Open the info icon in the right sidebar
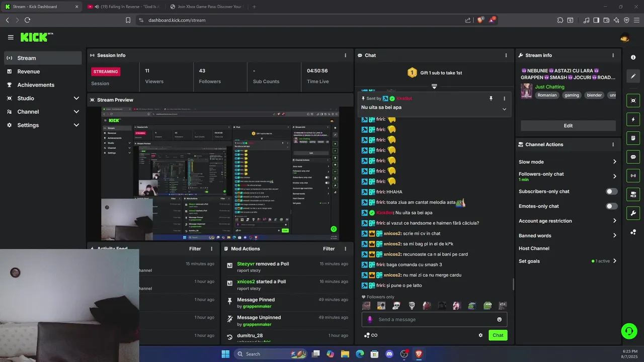644x362 pixels. point(633,57)
